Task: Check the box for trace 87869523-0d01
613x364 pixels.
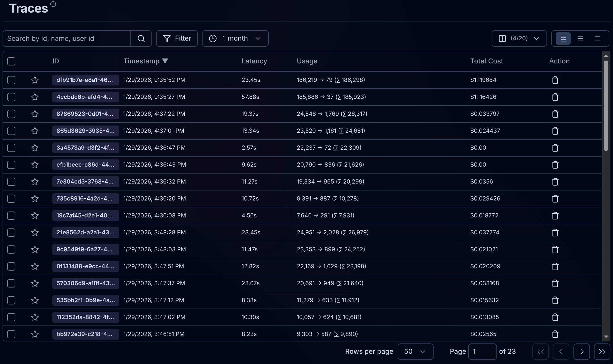Action: [11, 114]
